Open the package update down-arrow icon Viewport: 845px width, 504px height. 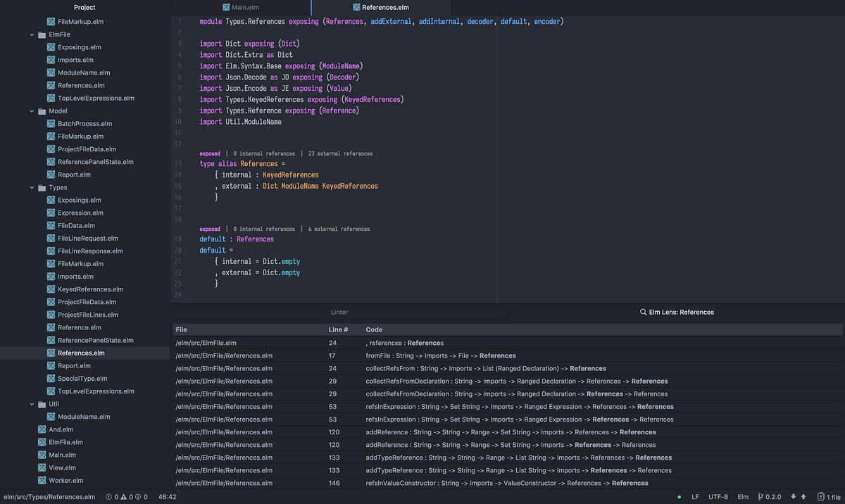794,496
